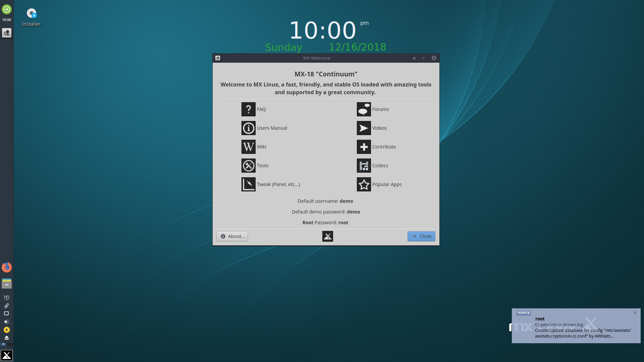Click the About... button
The height and width of the screenshot is (362, 644).
(x=232, y=236)
